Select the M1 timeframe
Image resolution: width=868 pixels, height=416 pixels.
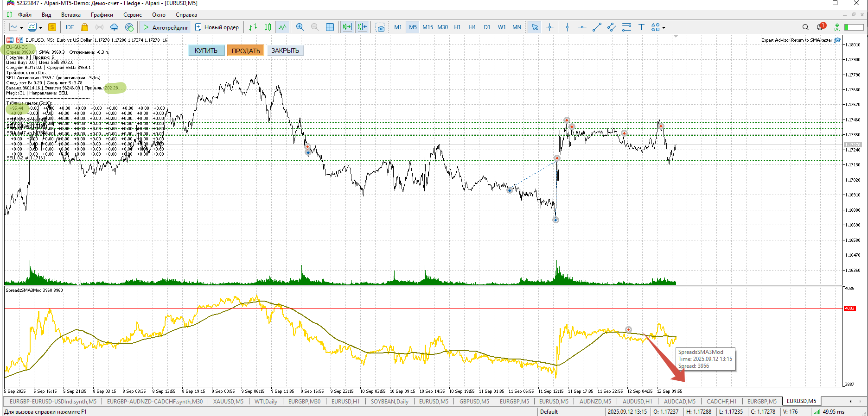tap(398, 27)
